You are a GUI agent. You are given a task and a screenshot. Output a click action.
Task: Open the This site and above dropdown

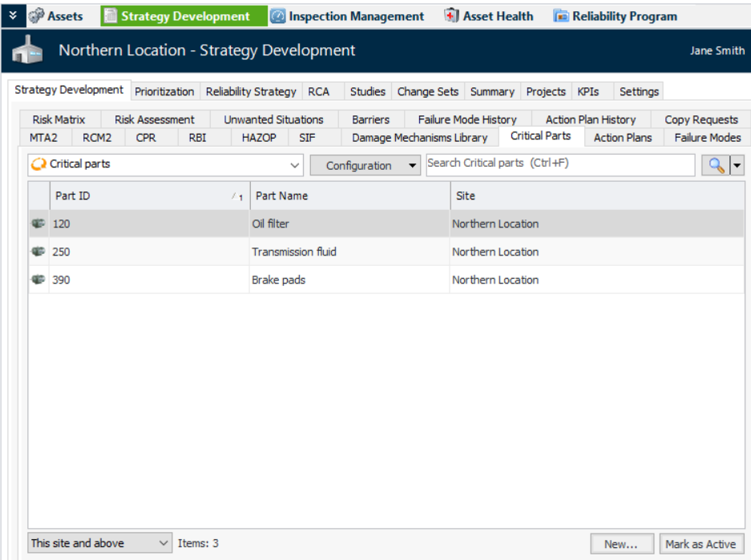(99, 543)
